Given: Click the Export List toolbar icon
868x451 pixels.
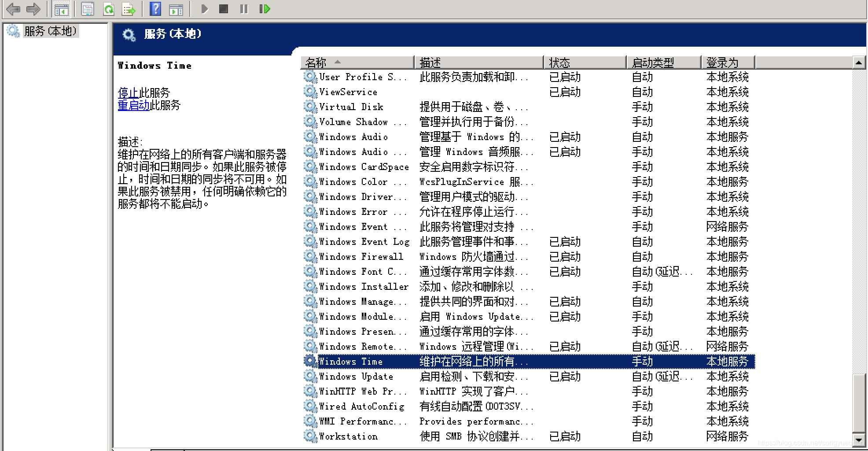Looking at the screenshot, I should [x=129, y=9].
